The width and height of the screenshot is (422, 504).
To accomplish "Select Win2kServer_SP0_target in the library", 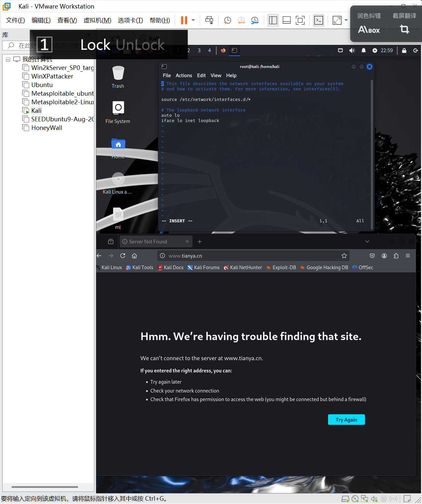I will pyautogui.click(x=58, y=68).
